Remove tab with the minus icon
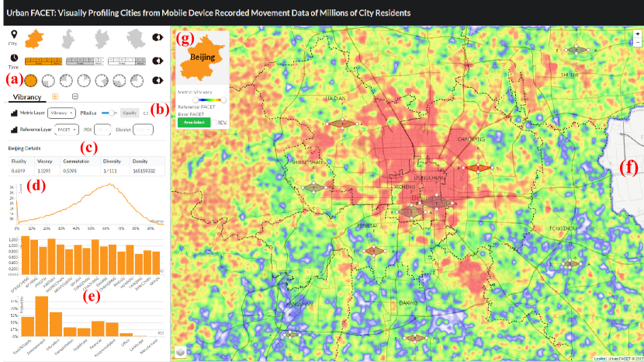644x362 pixels. (75, 96)
